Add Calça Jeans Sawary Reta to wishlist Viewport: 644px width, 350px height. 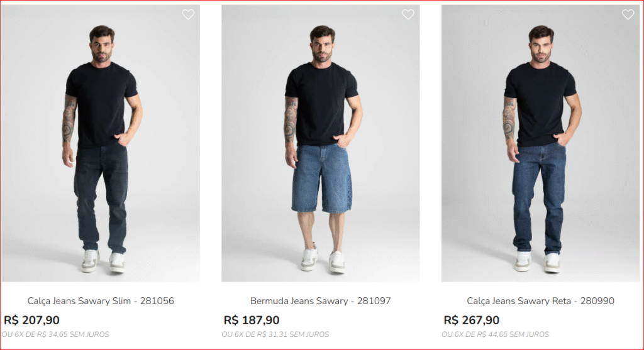[628, 14]
